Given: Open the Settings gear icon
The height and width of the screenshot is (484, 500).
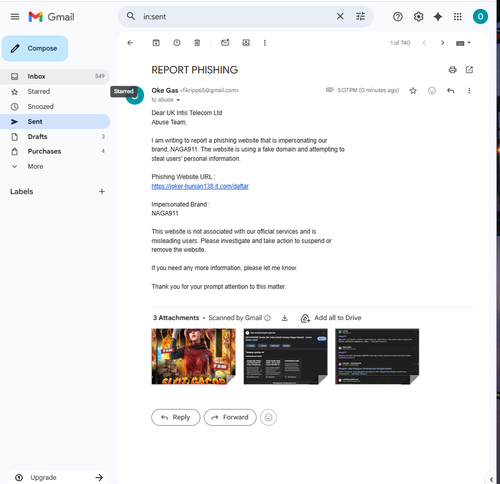Looking at the screenshot, I should 418,16.
